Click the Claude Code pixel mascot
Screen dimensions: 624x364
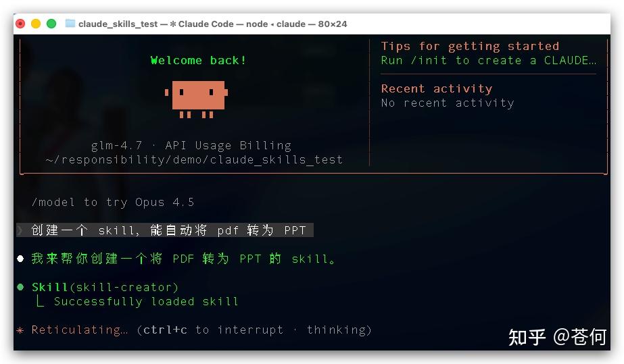click(x=196, y=99)
